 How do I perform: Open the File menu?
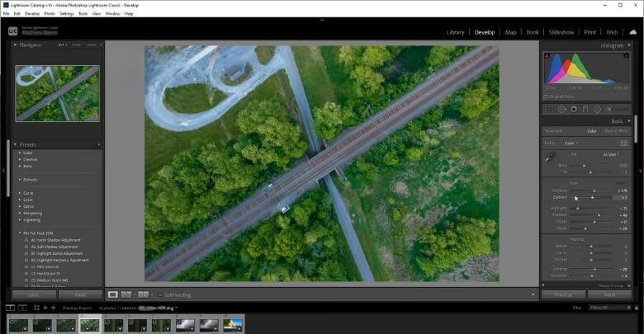click(6, 13)
